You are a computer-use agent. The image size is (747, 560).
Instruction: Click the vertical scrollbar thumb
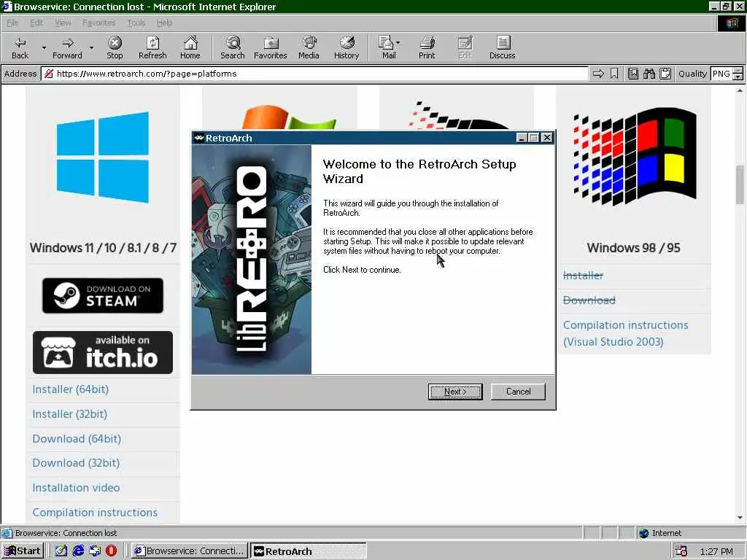[740, 184]
